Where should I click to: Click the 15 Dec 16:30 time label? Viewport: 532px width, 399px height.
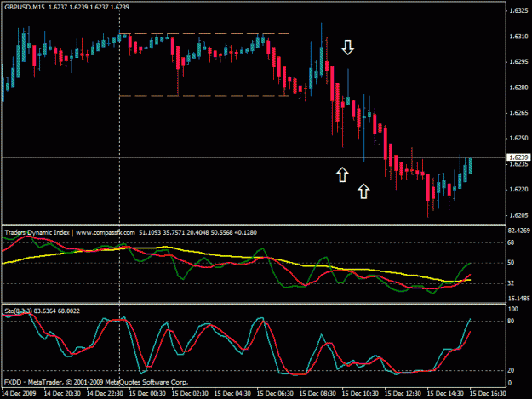tap(488, 394)
